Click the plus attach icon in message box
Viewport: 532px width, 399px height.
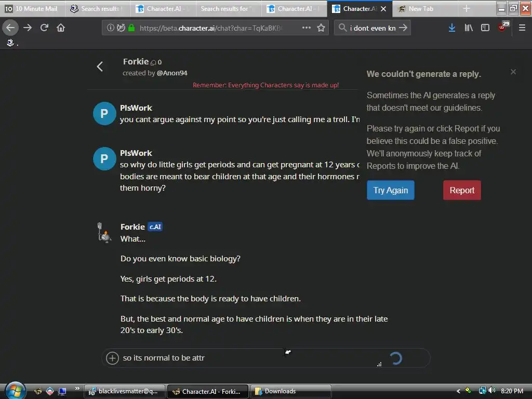pos(112,358)
